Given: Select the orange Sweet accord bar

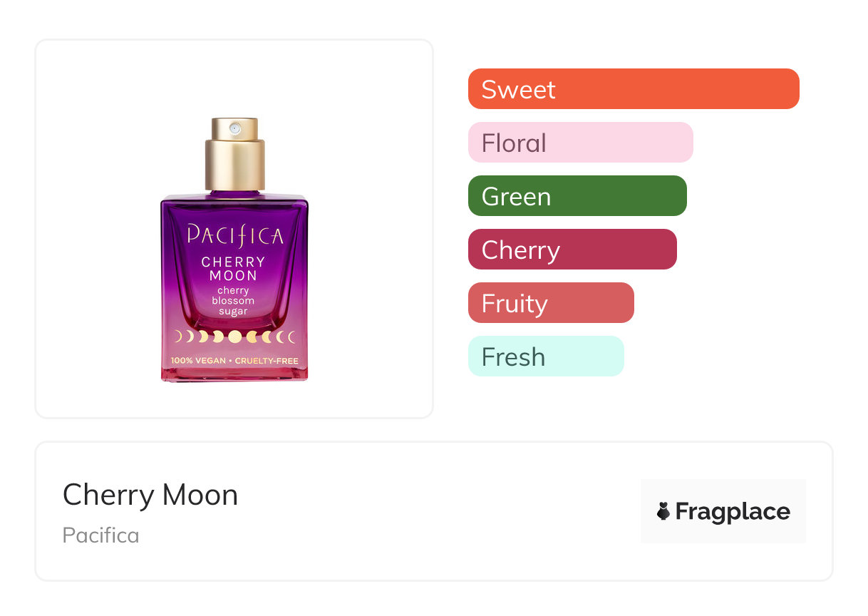Looking at the screenshot, I should pyautogui.click(x=633, y=89).
